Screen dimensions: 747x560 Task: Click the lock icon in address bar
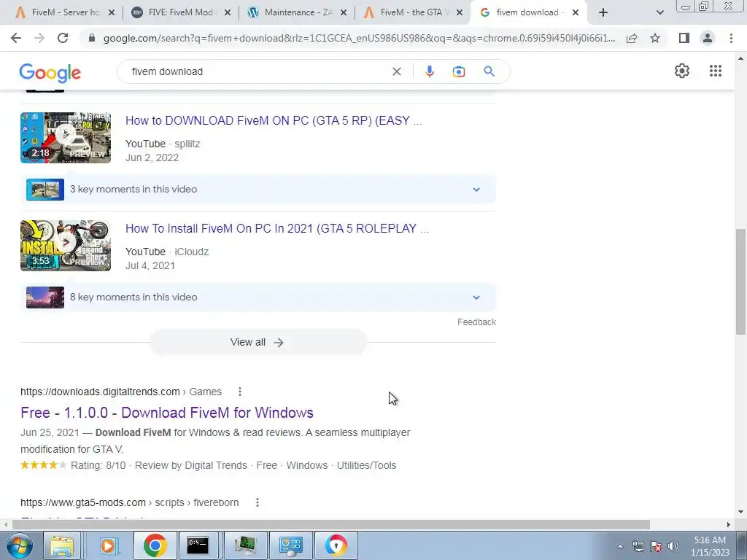92,38
